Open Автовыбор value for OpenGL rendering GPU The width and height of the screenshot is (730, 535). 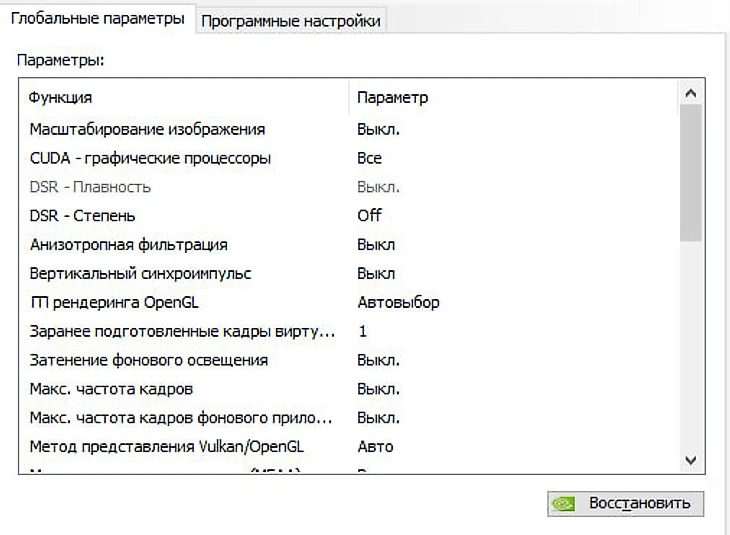coord(398,302)
